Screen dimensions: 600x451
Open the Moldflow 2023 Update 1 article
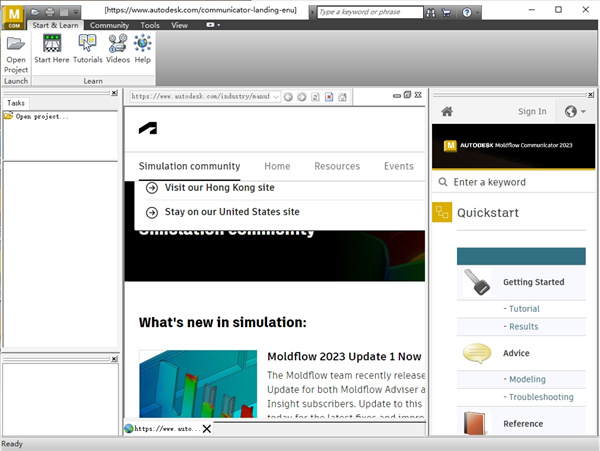(344, 357)
